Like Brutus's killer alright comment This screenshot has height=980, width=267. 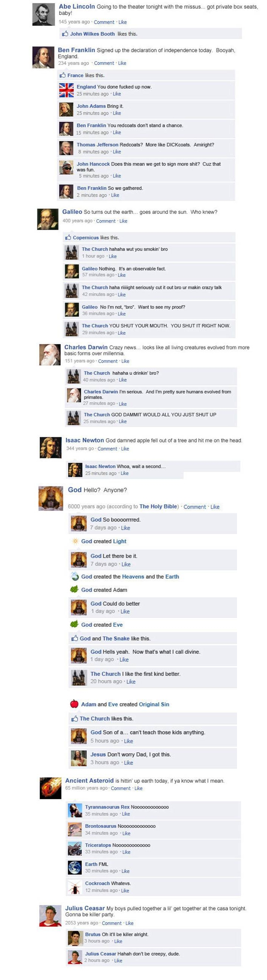pos(118,941)
